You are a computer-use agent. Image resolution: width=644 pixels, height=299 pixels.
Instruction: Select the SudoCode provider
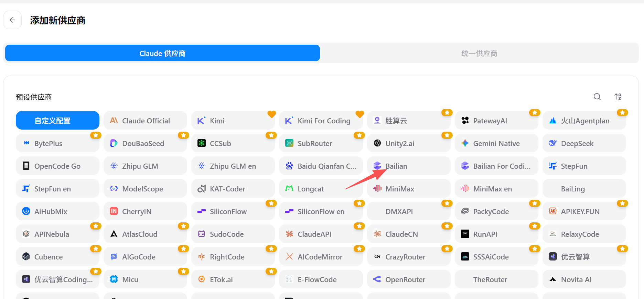[233, 234]
